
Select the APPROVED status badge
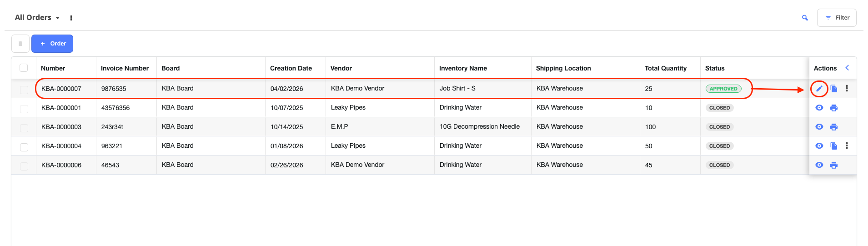click(x=723, y=89)
